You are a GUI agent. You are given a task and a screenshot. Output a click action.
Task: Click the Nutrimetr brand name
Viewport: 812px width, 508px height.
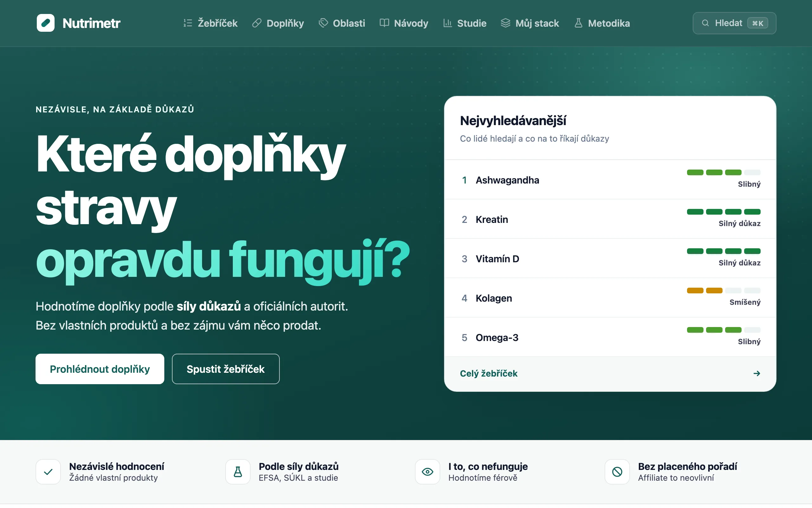coord(91,23)
